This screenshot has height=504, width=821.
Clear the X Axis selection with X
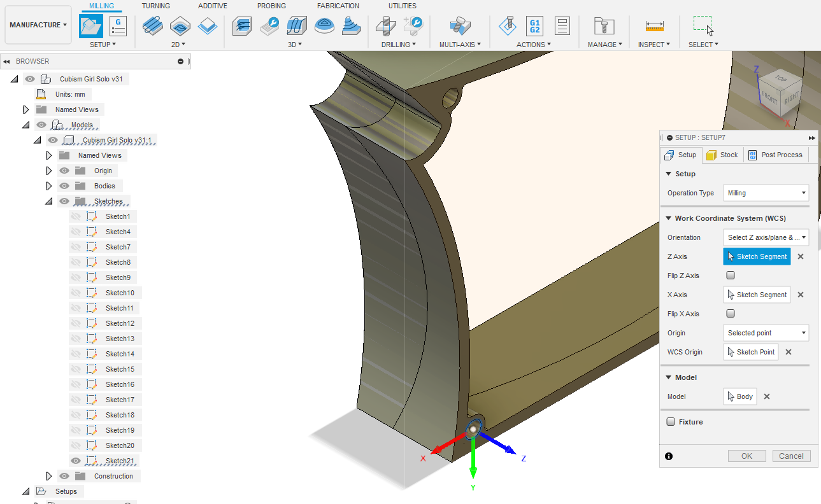click(x=801, y=295)
